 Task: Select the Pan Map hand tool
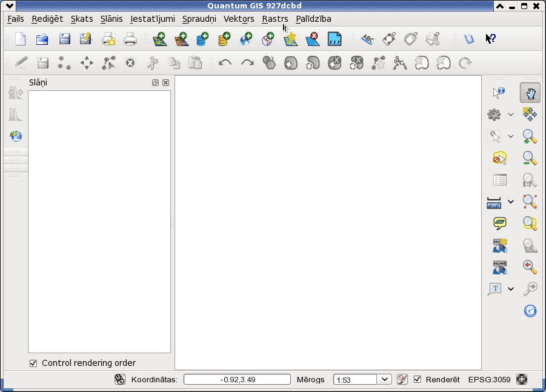click(x=530, y=93)
